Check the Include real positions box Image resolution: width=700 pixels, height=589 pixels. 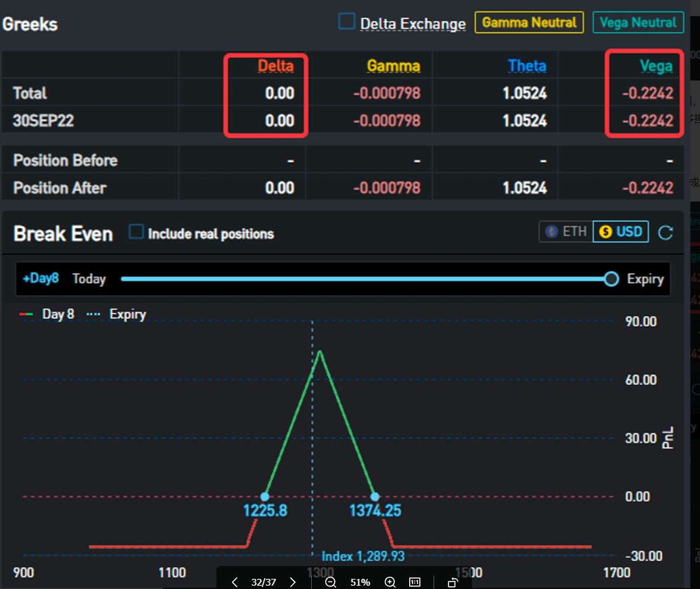137,232
